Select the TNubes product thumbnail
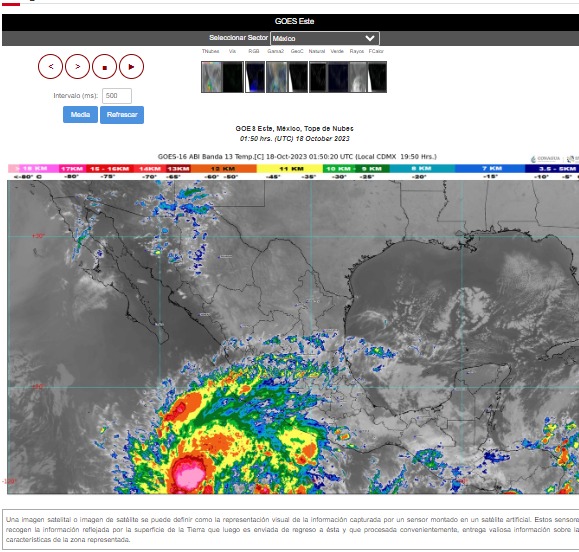Image resolution: width=579 pixels, height=552 pixels. click(212, 77)
